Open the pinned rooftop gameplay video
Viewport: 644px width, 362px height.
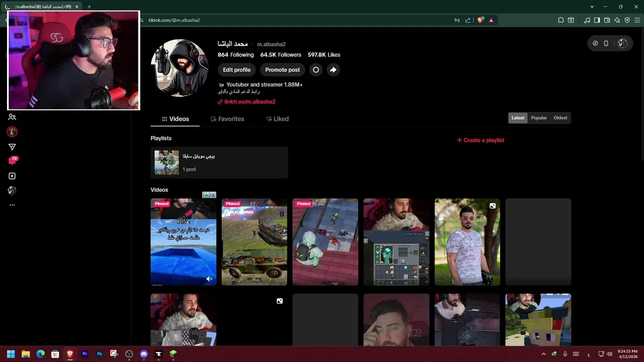326,242
